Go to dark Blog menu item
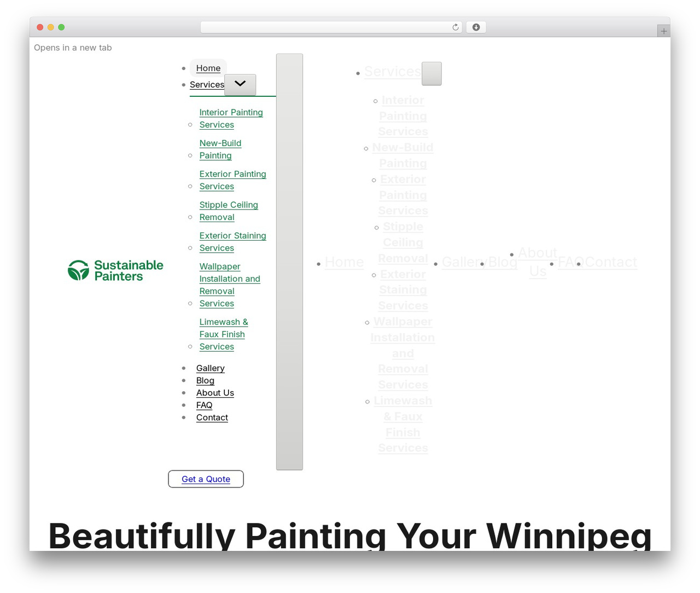700x593 pixels. [x=205, y=381]
